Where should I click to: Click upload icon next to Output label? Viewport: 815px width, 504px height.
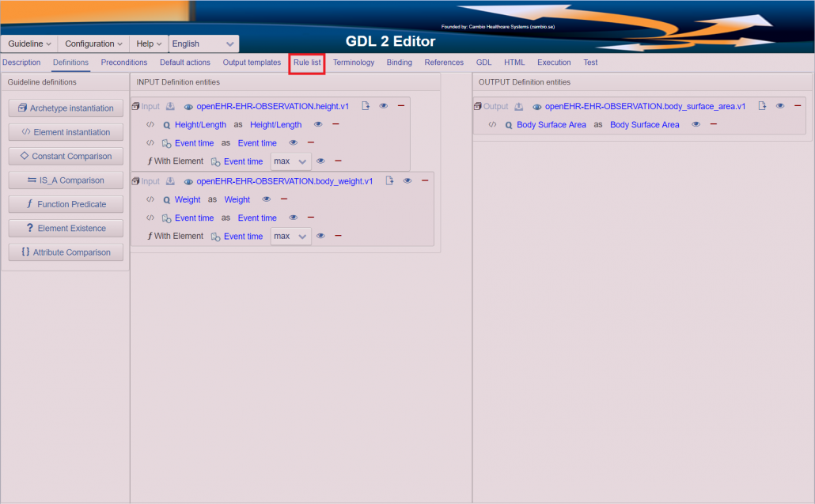click(x=518, y=106)
